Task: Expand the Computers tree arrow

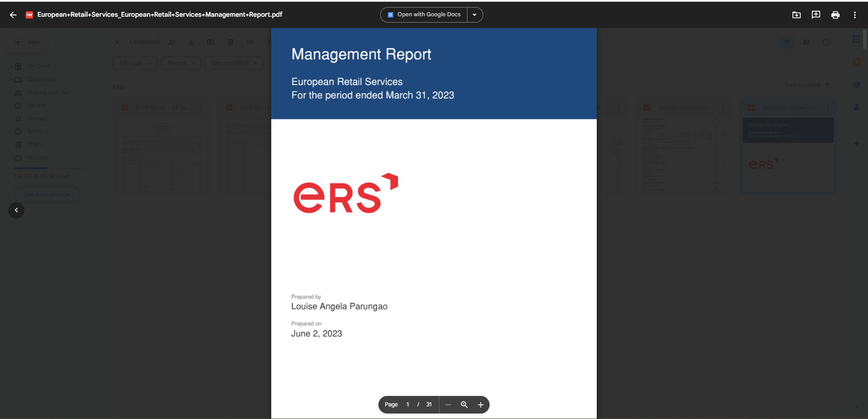Action: click(x=11, y=79)
